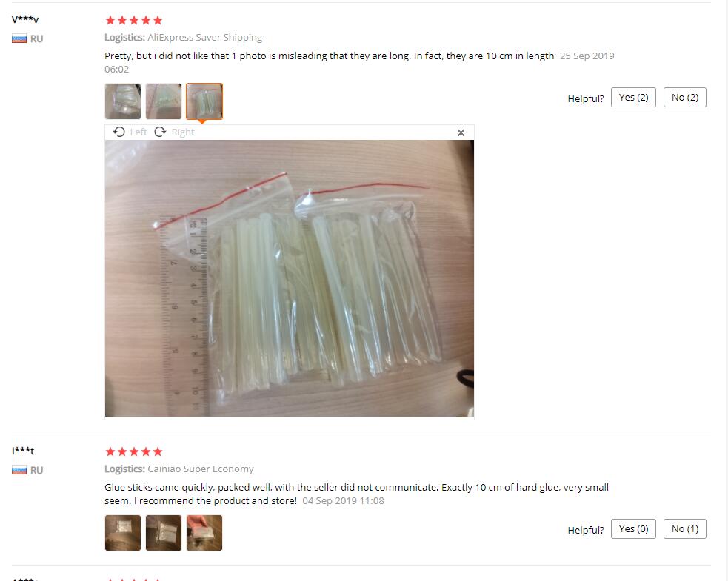728x581 pixels.
Task: Rotate the review photo left
Action: 130,132
